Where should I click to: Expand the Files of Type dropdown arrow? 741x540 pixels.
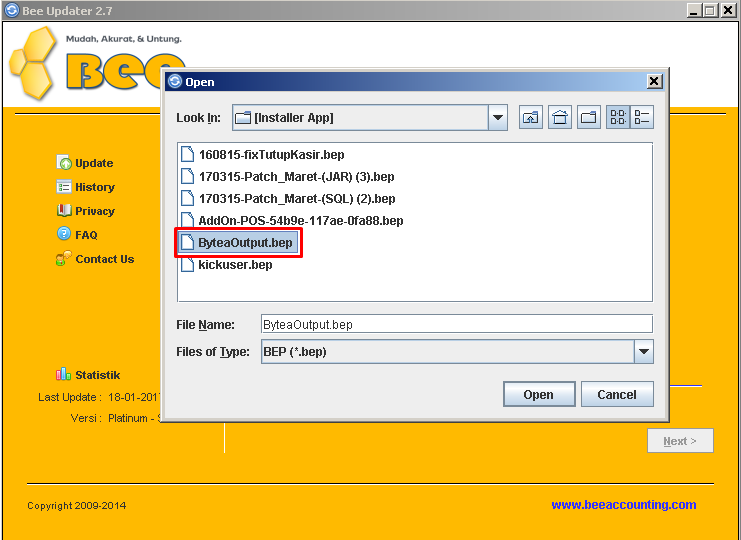[644, 351]
